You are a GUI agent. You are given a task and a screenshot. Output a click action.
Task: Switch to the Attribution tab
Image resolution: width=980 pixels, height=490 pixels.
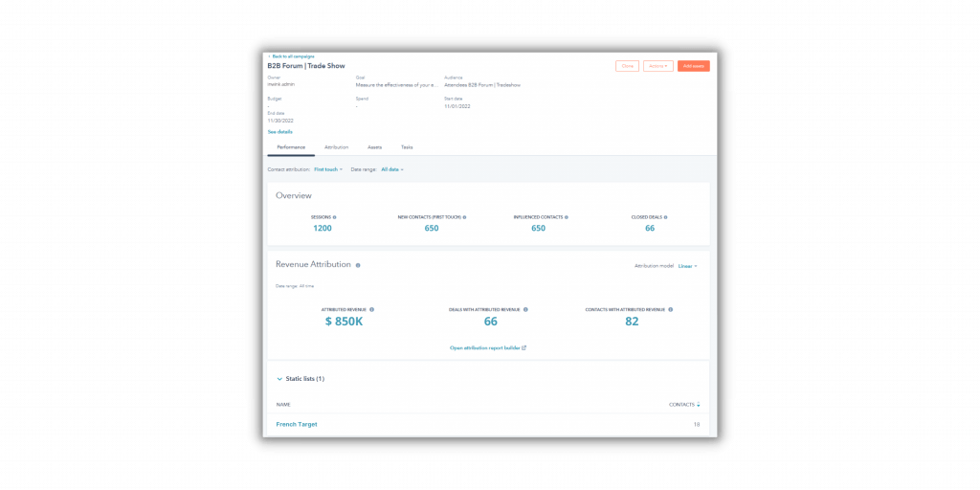[336, 147]
